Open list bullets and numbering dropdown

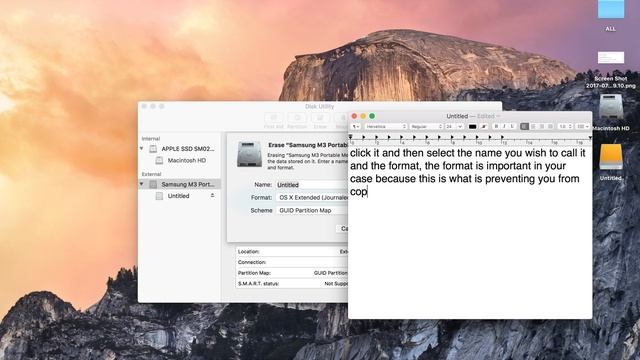pos(582,127)
